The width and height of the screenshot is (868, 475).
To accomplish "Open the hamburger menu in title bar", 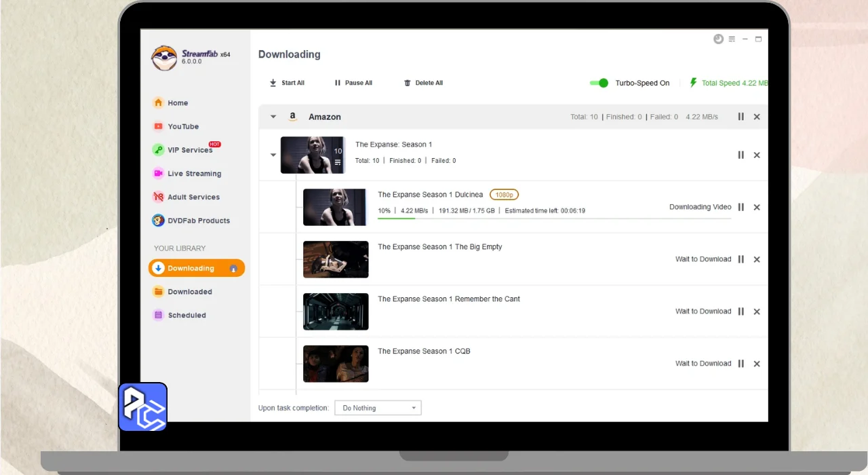I will pos(732,39).
